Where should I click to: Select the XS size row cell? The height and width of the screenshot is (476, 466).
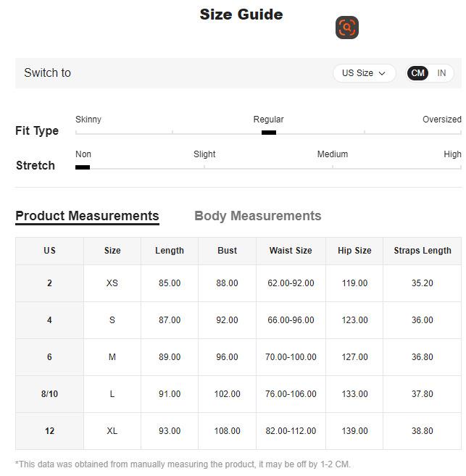[x=112, y=283]
